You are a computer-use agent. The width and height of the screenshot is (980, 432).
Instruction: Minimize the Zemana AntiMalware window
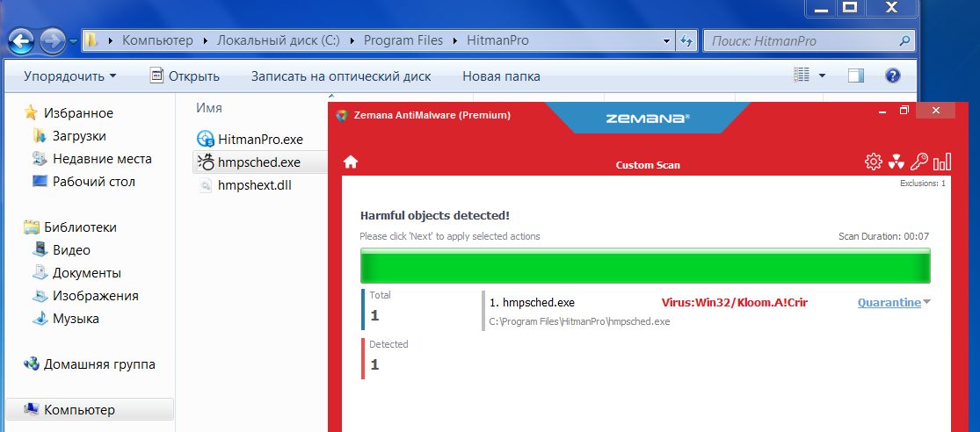882,111
